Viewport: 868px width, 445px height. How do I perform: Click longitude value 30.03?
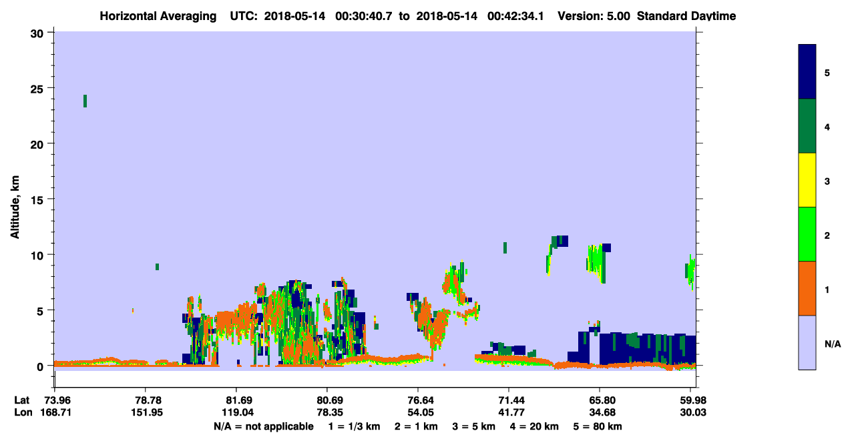[693, 412]
